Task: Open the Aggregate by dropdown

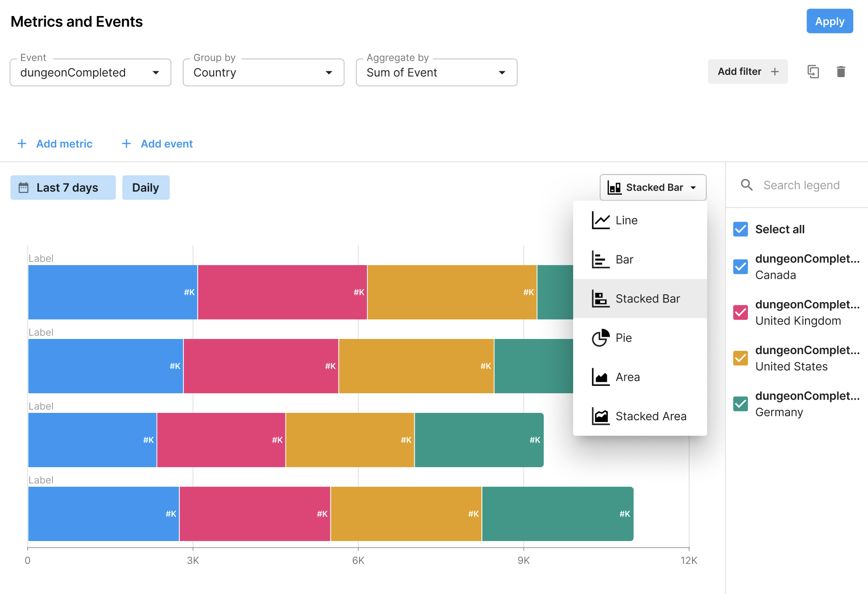Action: pyautogui.click(x=436, y=73)
